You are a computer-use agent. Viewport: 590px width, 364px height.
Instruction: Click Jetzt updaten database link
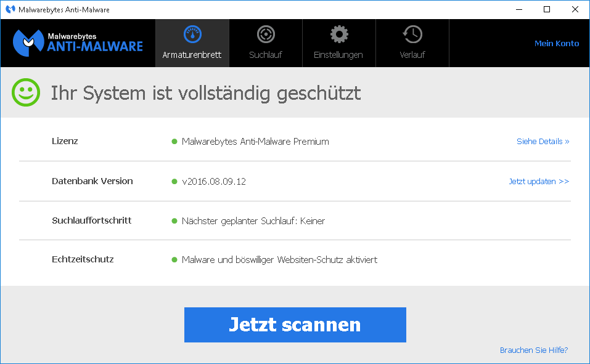539,181
